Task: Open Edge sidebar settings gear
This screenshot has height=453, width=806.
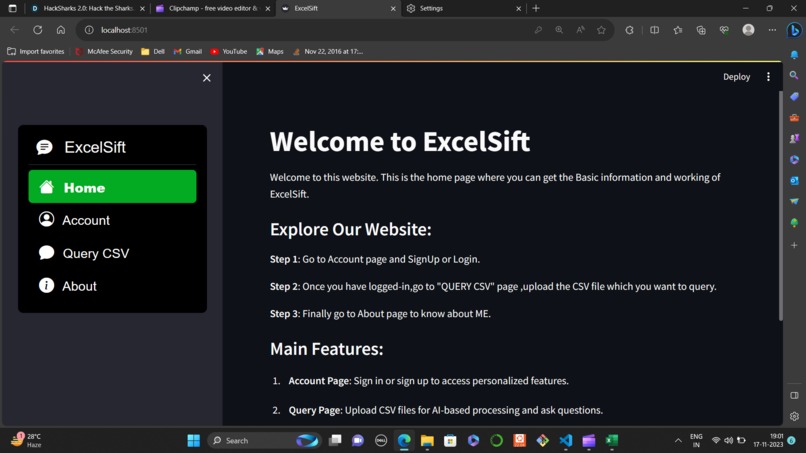Action: pos(794,416)
